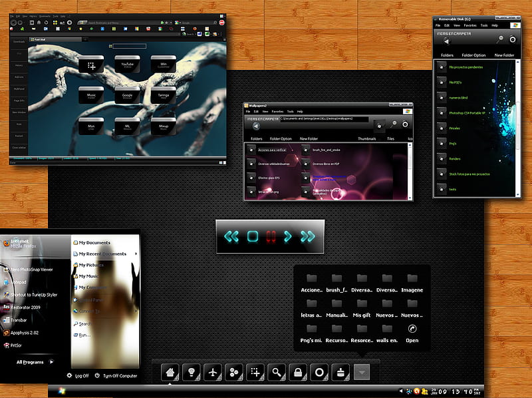Open the Mis gift stack folder
532x398 pixels.
(x=362, y=308)
